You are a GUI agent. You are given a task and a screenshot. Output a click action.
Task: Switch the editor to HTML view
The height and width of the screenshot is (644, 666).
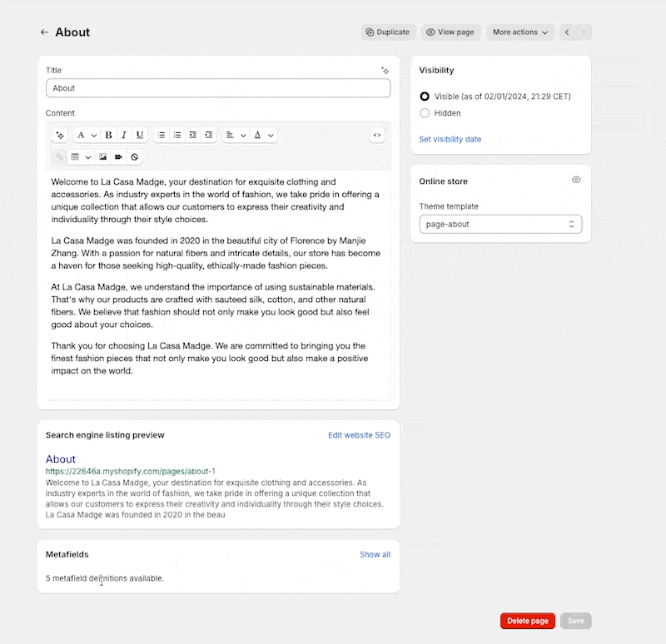pyautogui.click(x=377, y=135)
